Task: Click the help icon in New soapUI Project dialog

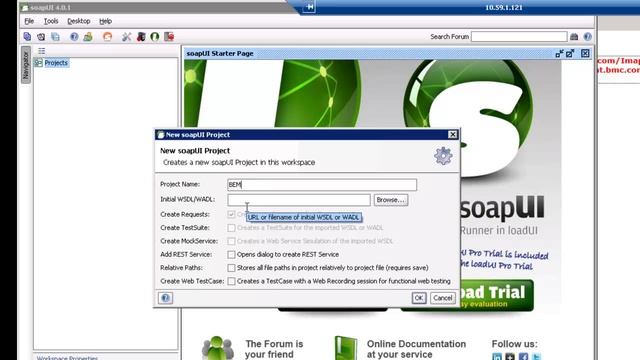Action: pos(165,298)
